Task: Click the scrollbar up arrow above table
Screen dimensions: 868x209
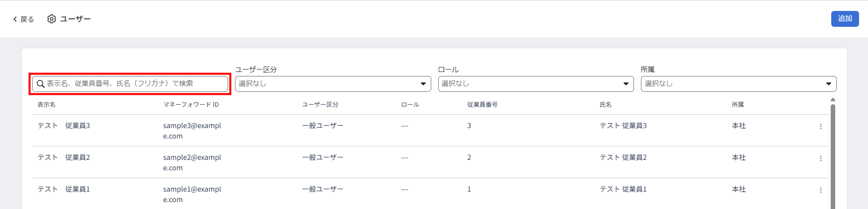Action: point(833,100)
